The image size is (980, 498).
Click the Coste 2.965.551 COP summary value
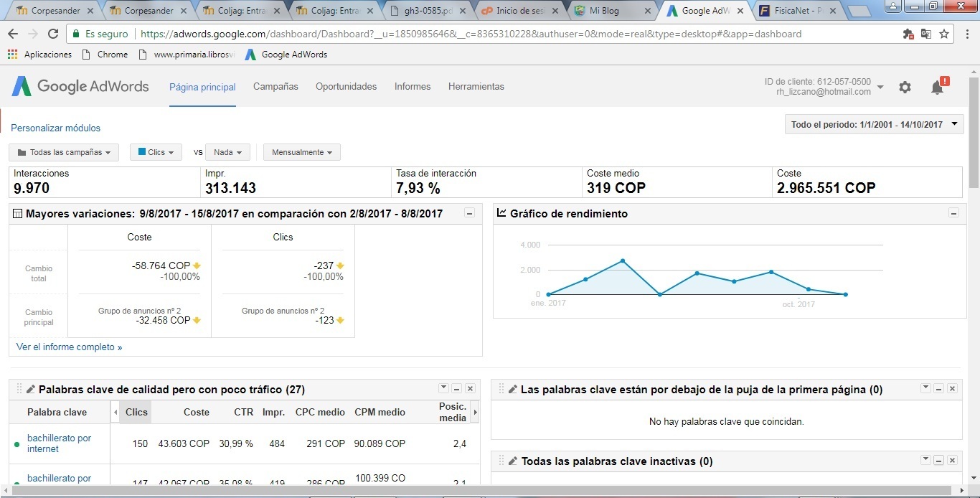pyautogui.click(x=826, y=188)
